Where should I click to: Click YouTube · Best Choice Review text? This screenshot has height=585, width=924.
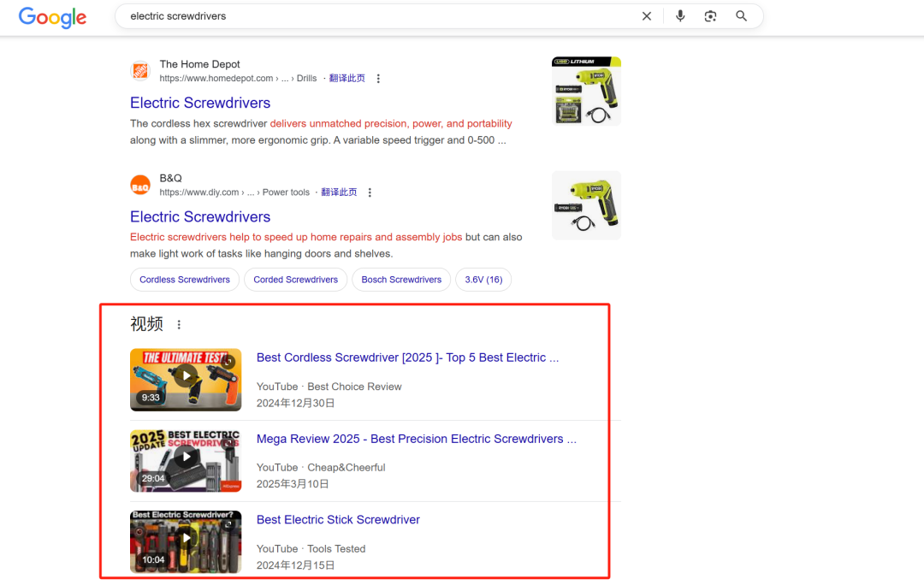tap(329, 387)
